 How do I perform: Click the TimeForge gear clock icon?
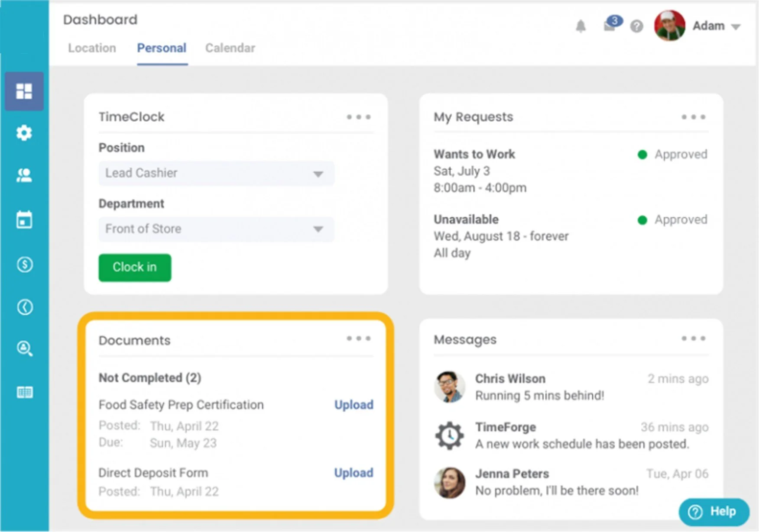(x=449, y=435)
